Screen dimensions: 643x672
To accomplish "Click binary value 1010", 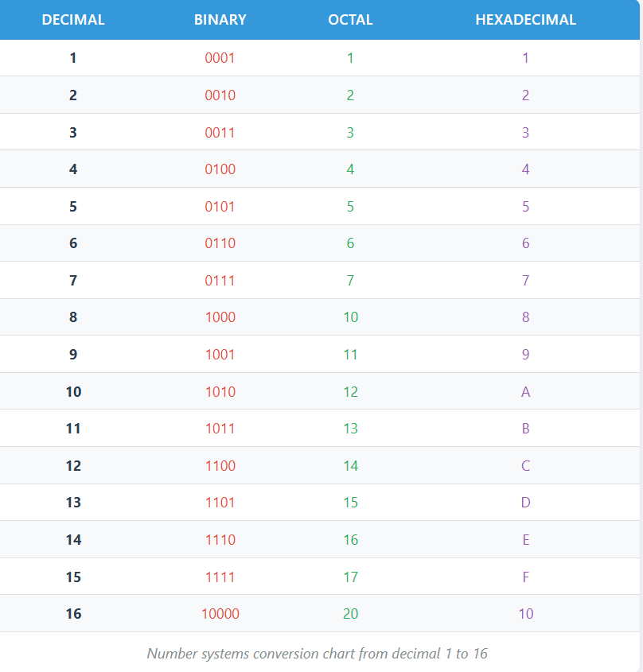I will tap(220, 392).
